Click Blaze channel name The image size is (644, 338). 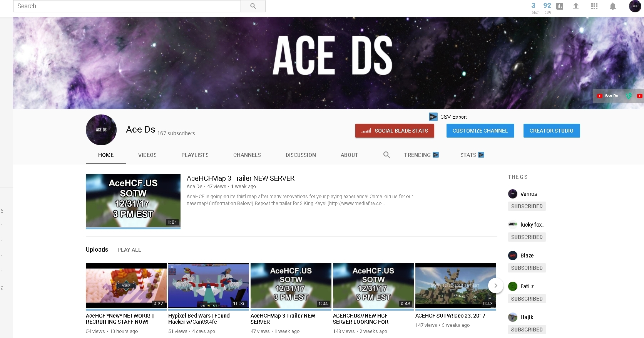coord(527,256)
